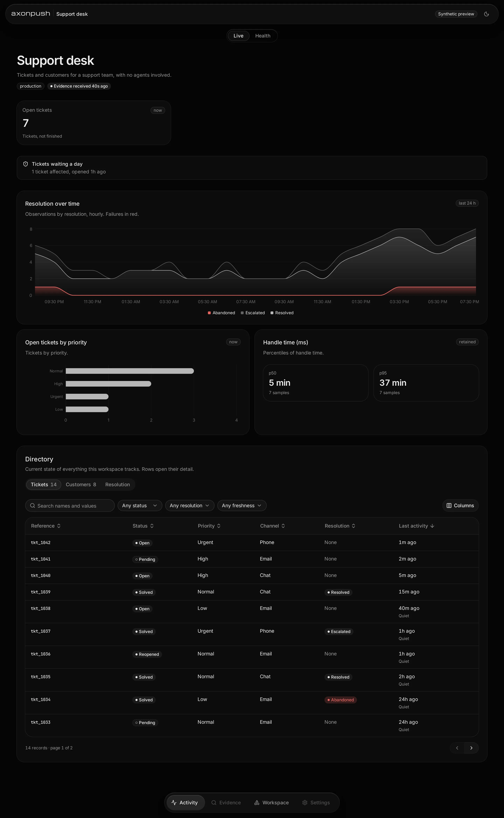Click Abandoned badge on tkt_1034
This screenshot has height=818, width=504.
coord(340,700)
